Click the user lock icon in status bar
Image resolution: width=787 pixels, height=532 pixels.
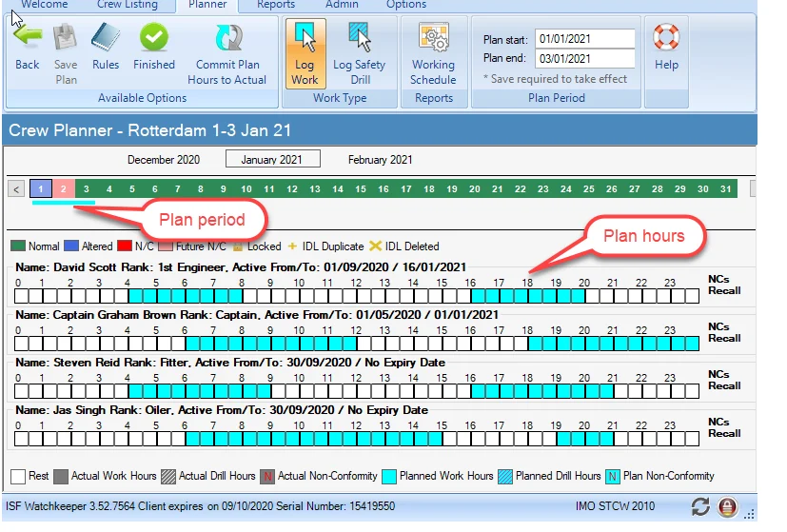(729, 506)
